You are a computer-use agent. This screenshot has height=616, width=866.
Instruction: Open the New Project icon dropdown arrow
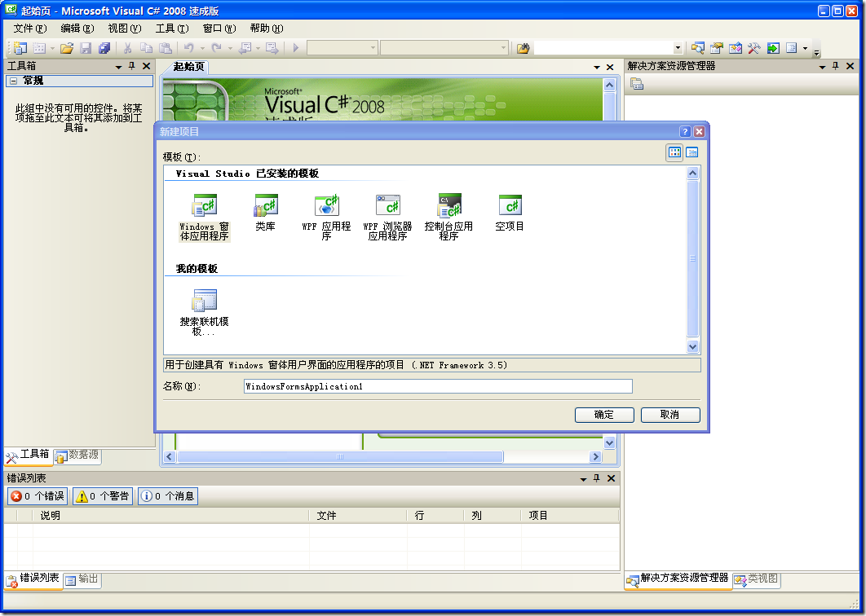[52, 49]
